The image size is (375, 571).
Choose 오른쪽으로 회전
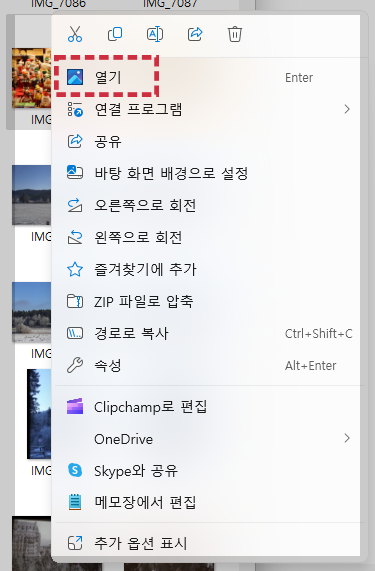pos(208,205)
